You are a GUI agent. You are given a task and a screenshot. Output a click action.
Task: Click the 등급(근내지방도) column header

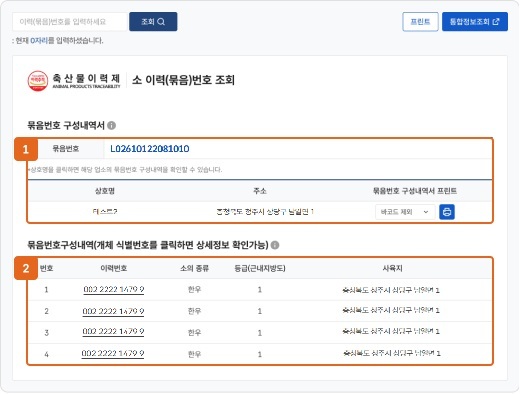tap(260, 268)
